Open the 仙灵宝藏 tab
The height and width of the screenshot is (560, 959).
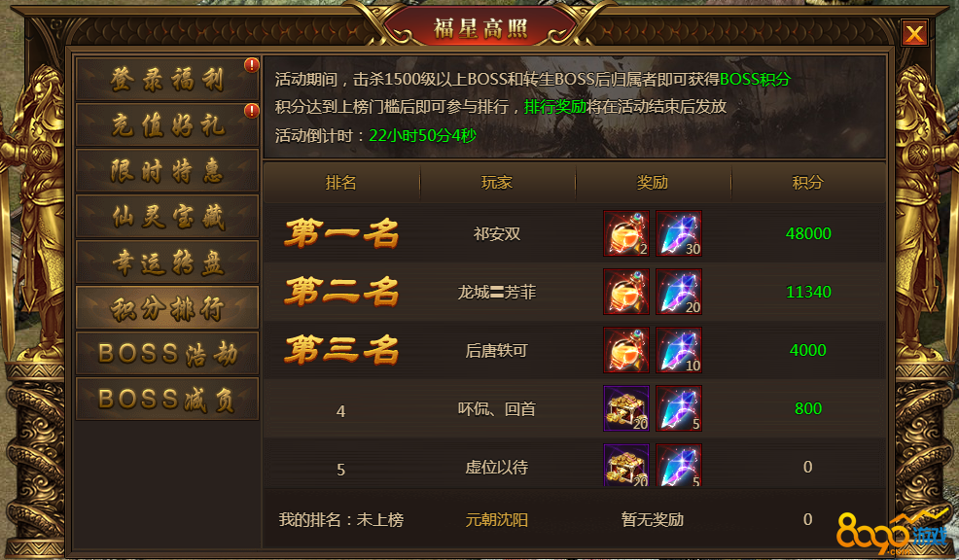(167, 217)
